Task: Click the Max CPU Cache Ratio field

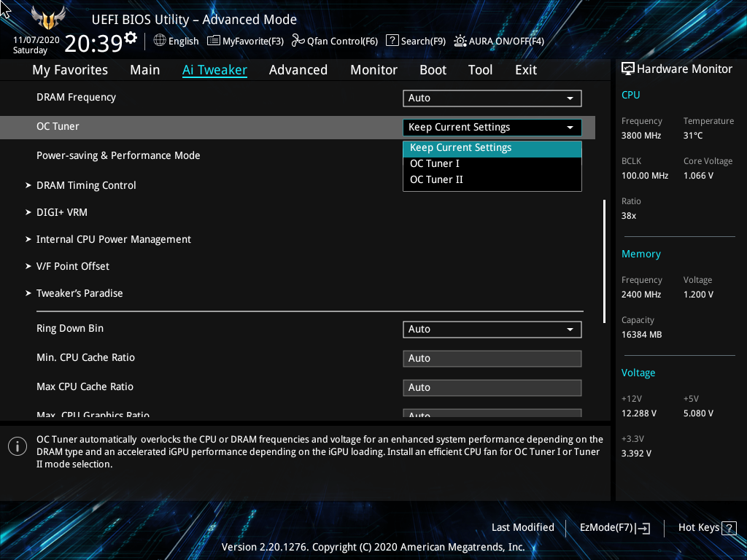Action: pos(492,388)
